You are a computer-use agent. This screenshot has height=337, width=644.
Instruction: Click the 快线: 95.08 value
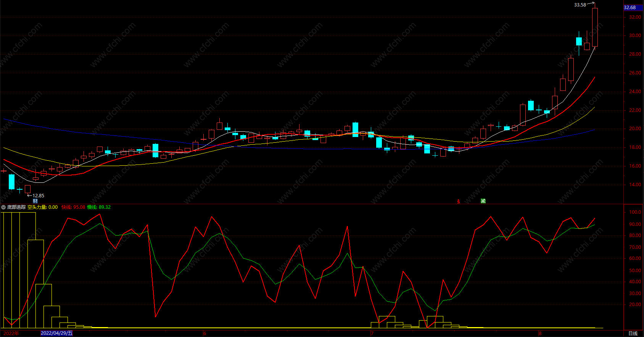[73, 207]
